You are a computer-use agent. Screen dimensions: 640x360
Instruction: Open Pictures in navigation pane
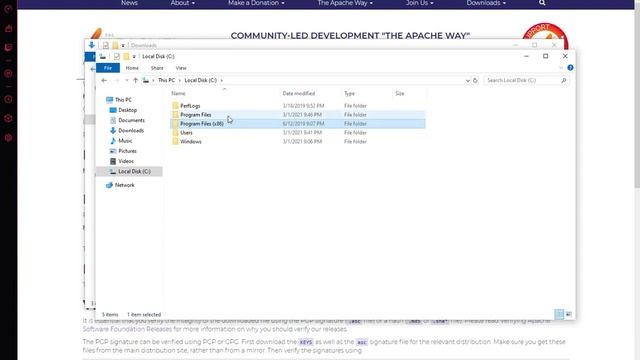[x=127, y=151]
